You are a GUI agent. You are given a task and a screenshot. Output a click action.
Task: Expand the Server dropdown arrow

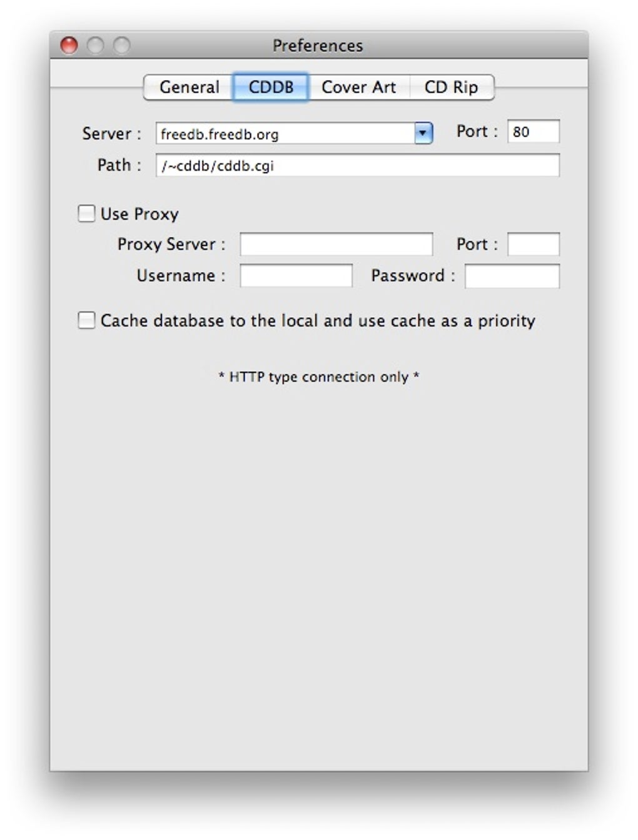point(423,133)
